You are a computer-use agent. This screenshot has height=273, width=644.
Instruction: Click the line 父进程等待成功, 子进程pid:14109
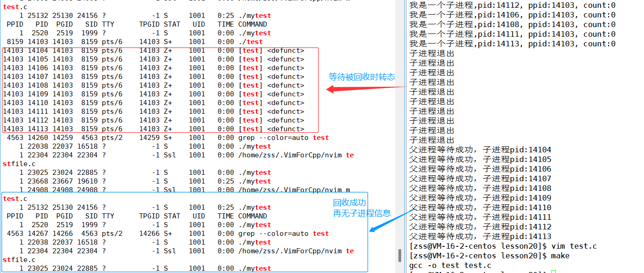point(480,198)
